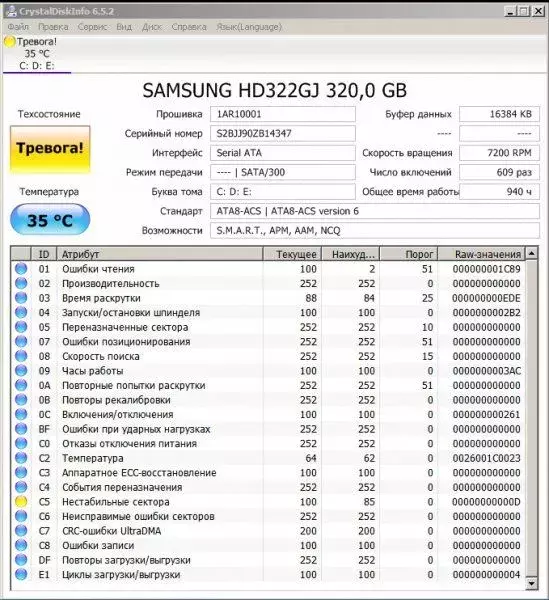Viewport: 549px width, 600px height.
Task: Click the Атрибут column header
Action: (x=160, y=254)
